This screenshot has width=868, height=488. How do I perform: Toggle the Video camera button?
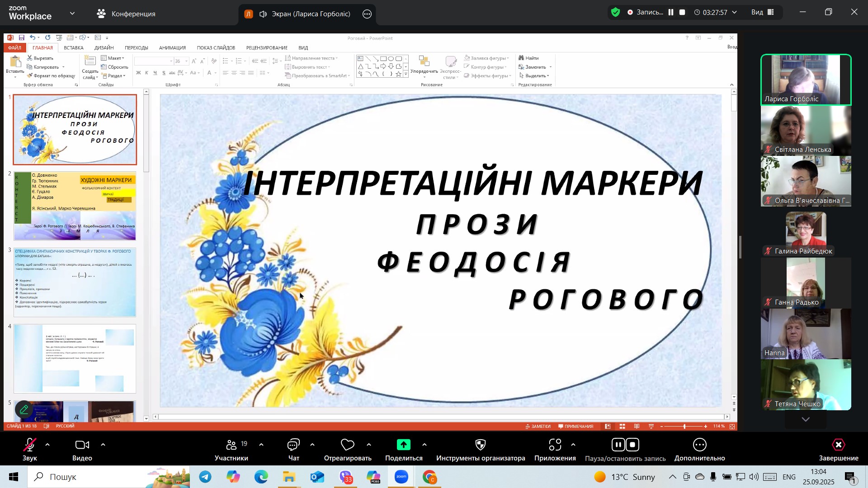click(x=82, y=446)
